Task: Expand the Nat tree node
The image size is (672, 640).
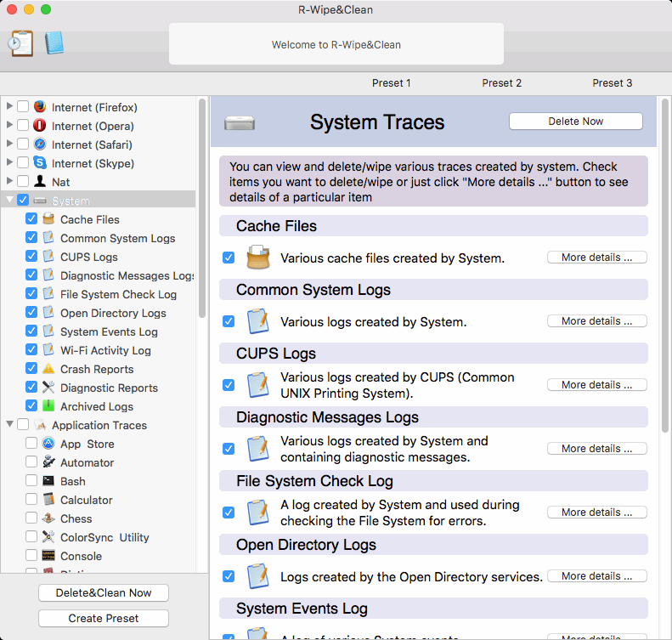Action: 9,181
